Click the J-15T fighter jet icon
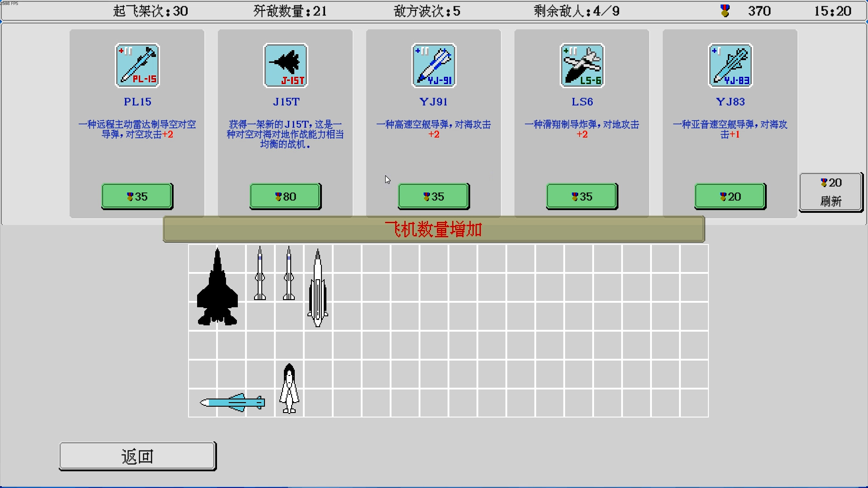 point(286,66)
